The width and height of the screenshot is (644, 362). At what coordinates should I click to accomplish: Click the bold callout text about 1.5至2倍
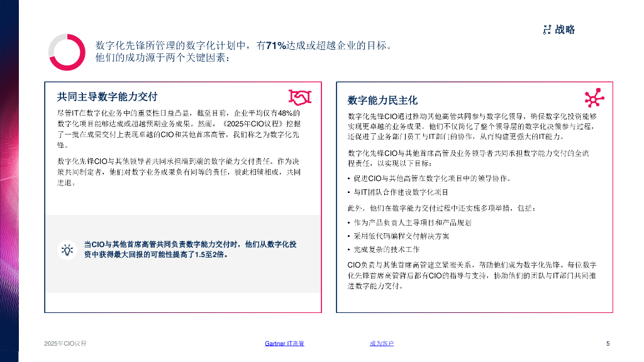click(x=191, y=250)
